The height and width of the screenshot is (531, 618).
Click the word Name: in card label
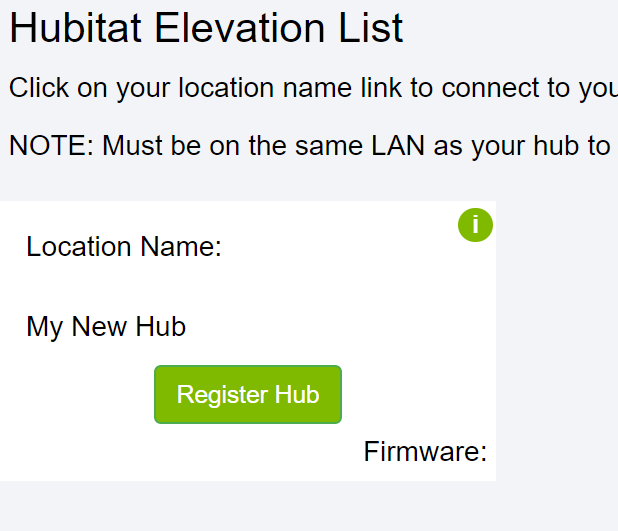tap(181, 247)
